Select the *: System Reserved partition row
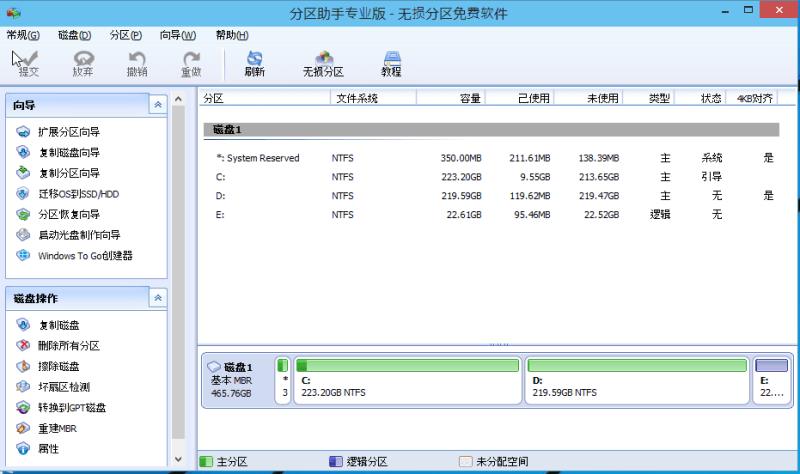Viewport: 800px width, 474px height. pyautogui.click(x=491, y=158)
